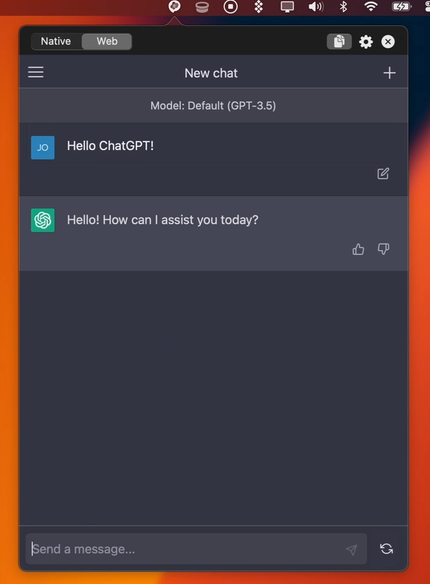Select the Web mode tab
This screenshot has width=430, height=584.
107,41
